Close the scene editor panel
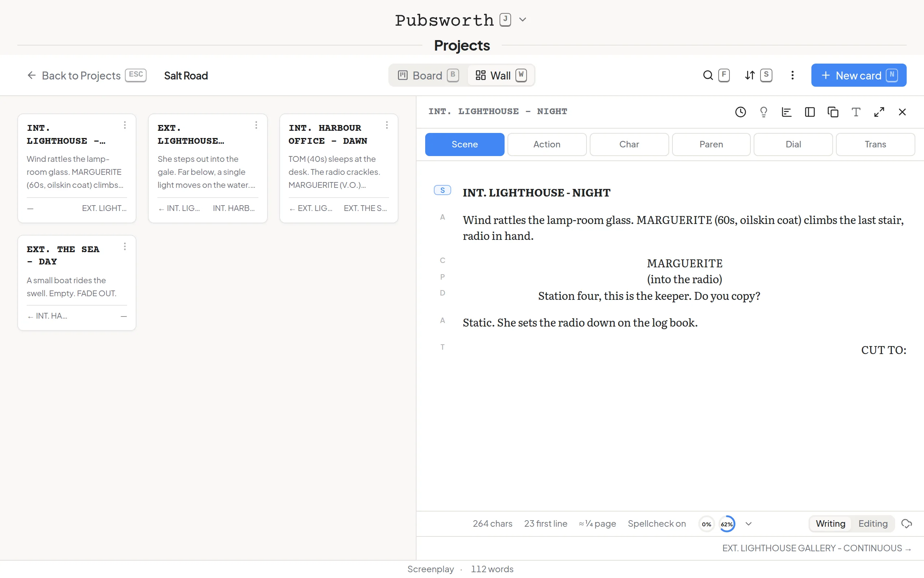Image resolution: width=924 pixels, height=578 pixels. (x=902, y=112)
